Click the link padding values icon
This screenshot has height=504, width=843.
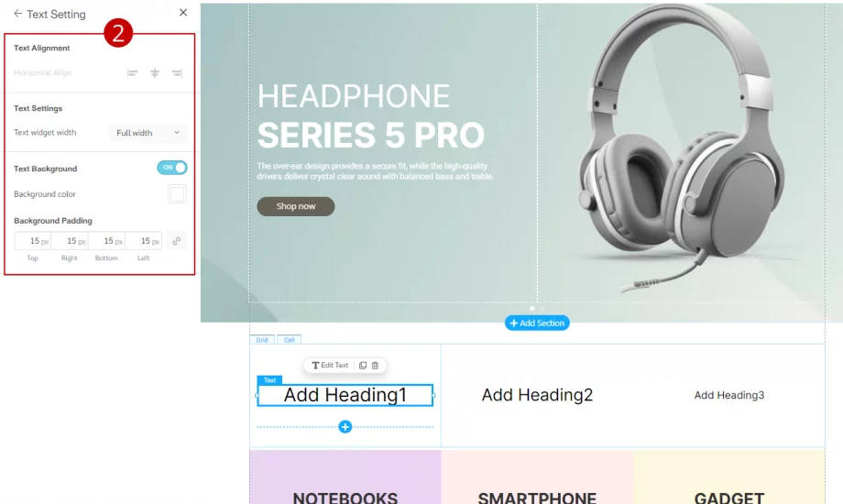pyautogui.click(x=176, y=241)
